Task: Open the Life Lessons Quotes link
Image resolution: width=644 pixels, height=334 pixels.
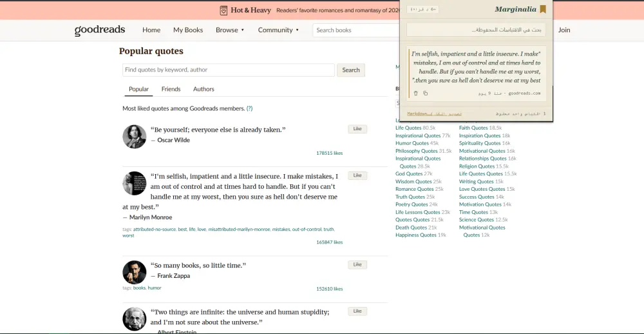Action: click(x=418, y=212)
